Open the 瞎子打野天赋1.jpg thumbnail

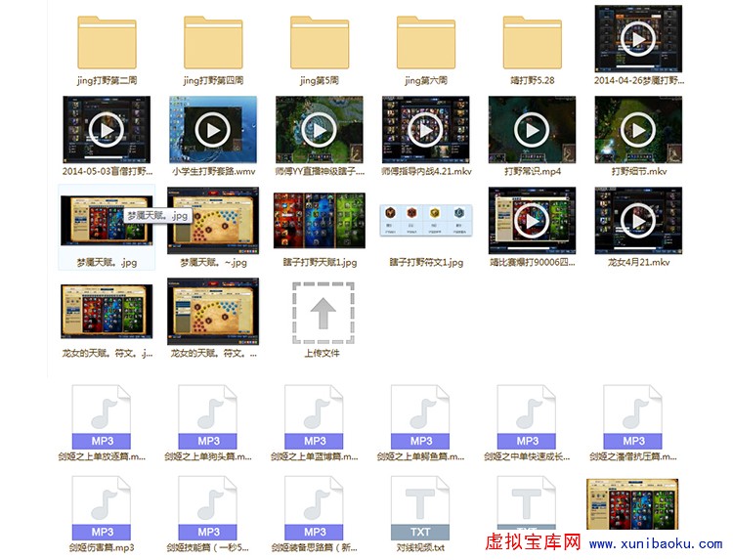(319, 220)
